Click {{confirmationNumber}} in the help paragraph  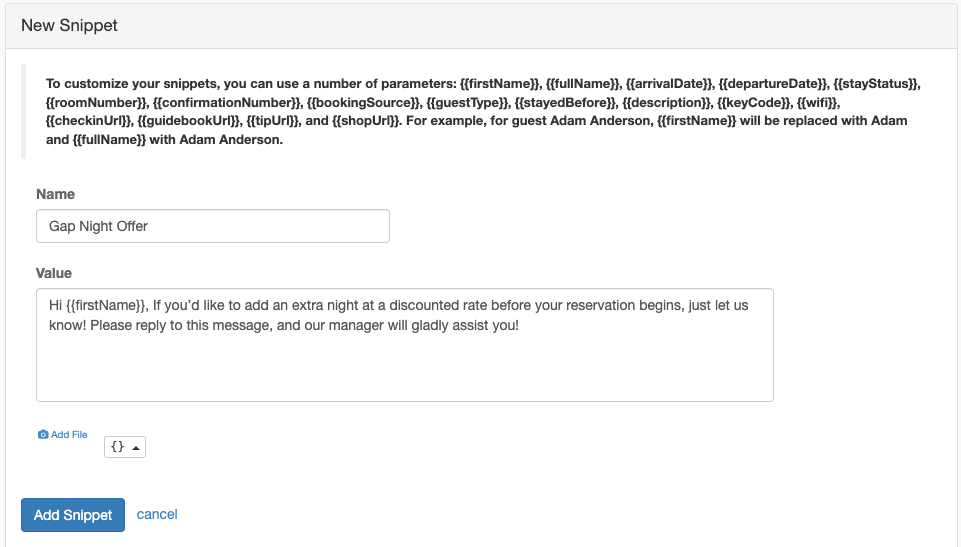pos(227,102)
